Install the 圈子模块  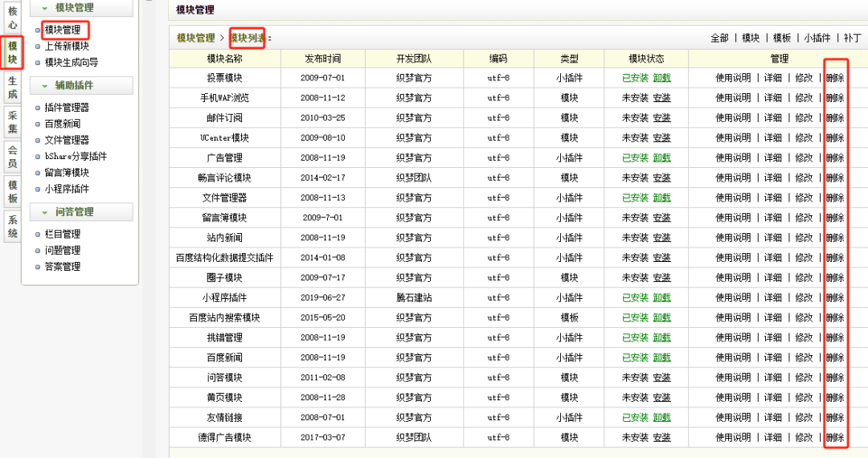[x=662, y=278]
